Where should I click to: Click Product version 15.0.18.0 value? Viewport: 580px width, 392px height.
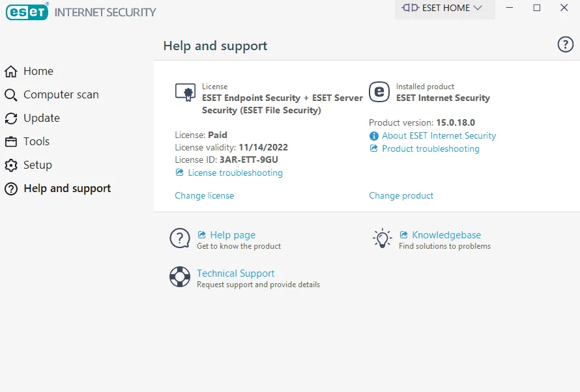point(456,122)
